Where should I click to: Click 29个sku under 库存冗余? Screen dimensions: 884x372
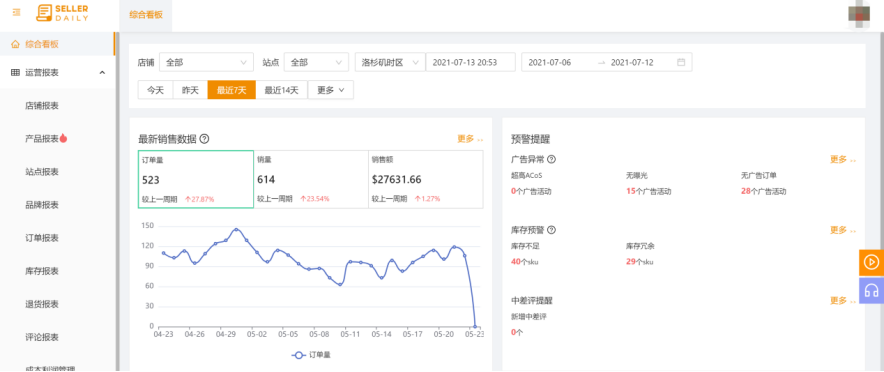[639, 262]
